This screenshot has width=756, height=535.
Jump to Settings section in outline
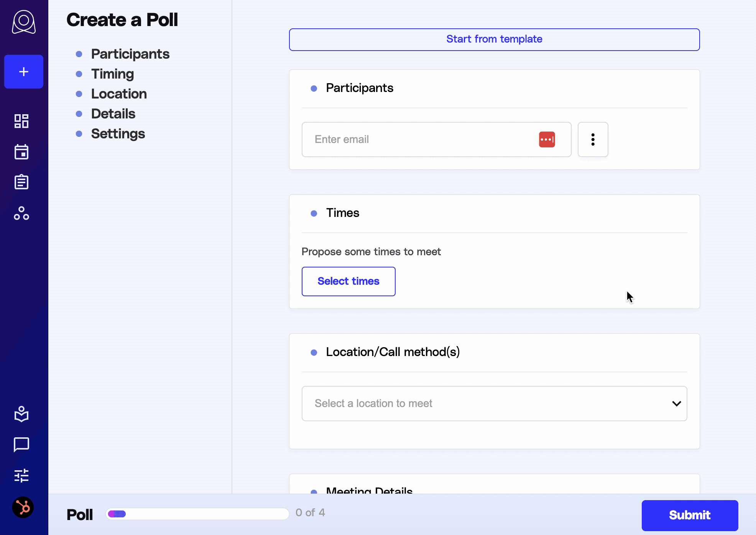pyautogui.click(x=118, y=134)
